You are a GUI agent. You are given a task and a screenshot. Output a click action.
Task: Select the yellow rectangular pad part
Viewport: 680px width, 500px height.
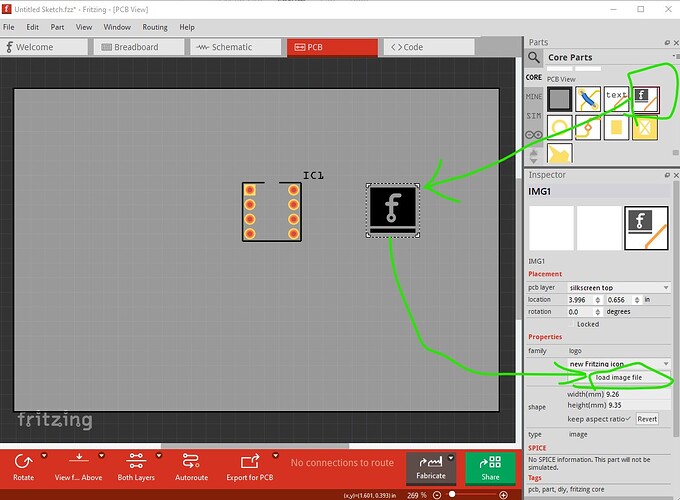616,127
